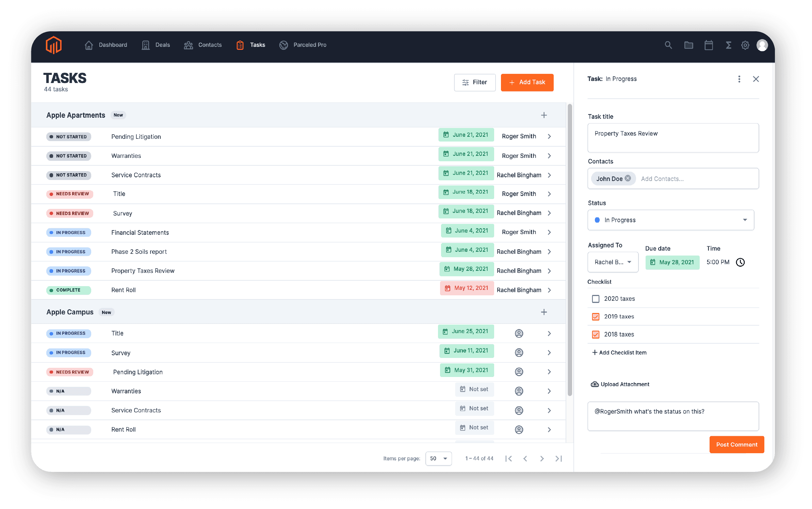Screen dimensions: 812x509
Task: Remove John Doe contact chip
Action: click(x=628, y=178)
